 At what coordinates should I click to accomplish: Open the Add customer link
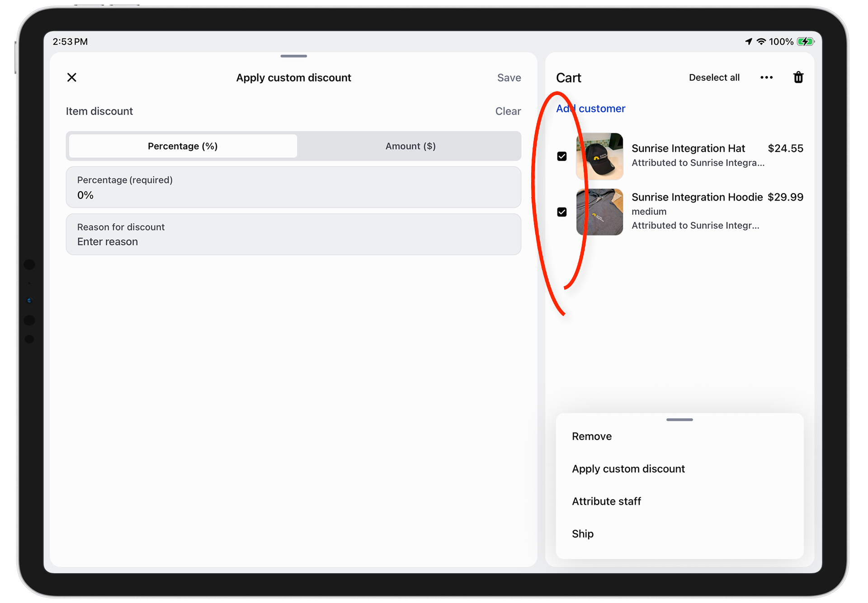coord(591,108)
